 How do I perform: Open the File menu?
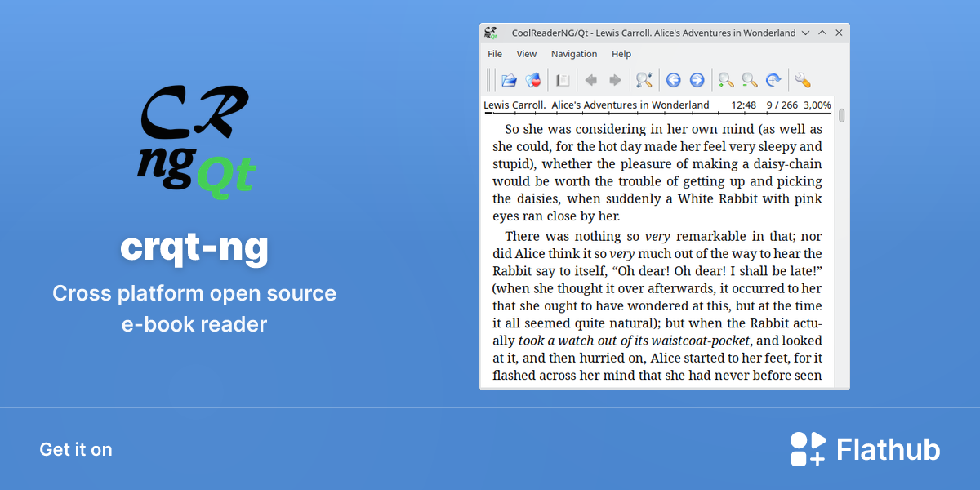click(495, 54)
